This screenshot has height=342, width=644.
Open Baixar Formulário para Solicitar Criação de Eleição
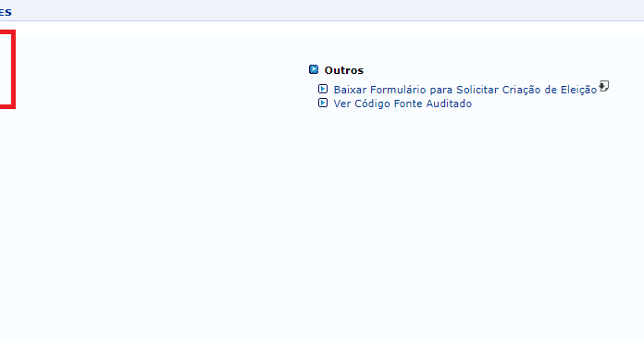(464, 90)
